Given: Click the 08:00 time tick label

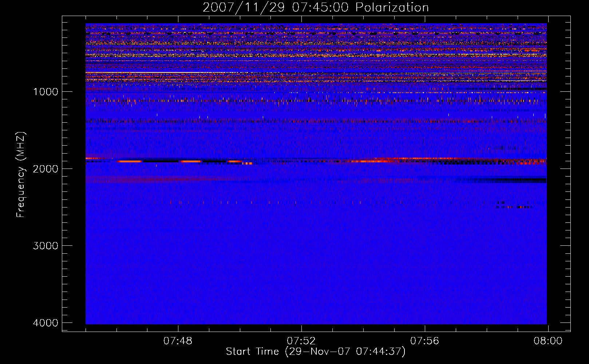Looking at the screenshot, I should tap(548, 341).
